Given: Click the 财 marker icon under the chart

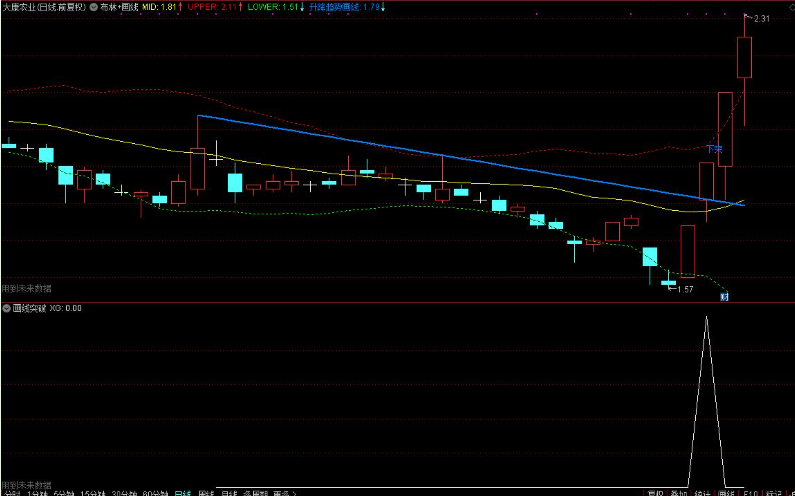Looking at the screenshot, I should [725, 297].
